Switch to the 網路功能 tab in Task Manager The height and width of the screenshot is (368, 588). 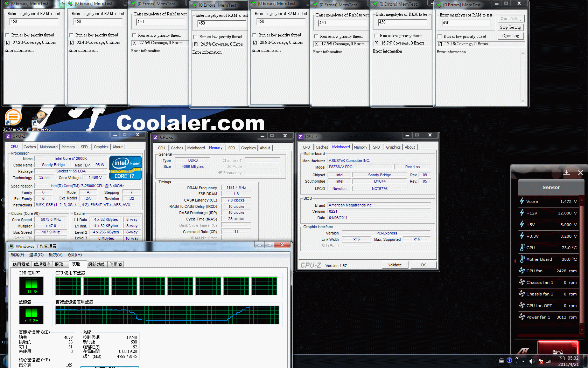[97, 265]
